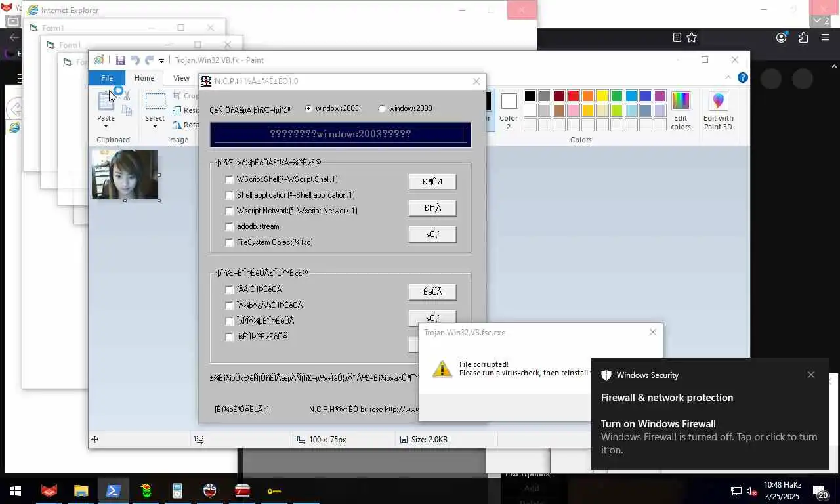Expand the Select dropdown arrow in Paint
Viewport: 840px width, 504px height.
pyautogui.click(x=155, y=126)
